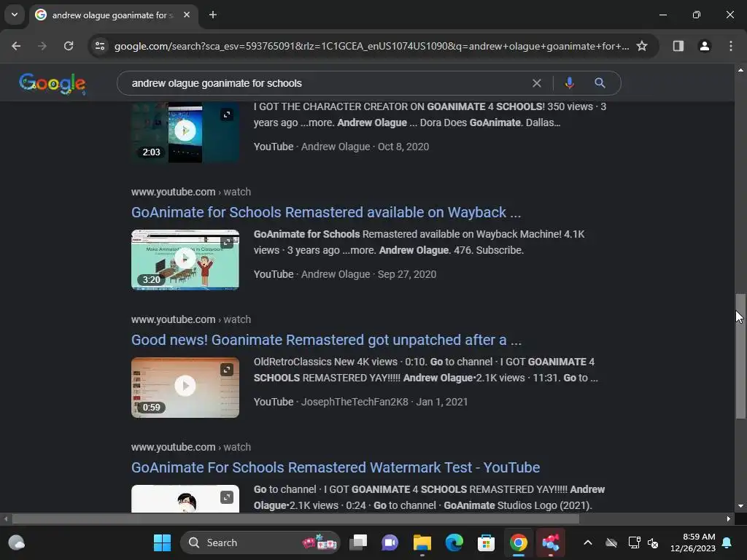The image size is (747, 560).
Task: Open muted volume tray icon
Action: pyautogui.click(x=653, y=542)
